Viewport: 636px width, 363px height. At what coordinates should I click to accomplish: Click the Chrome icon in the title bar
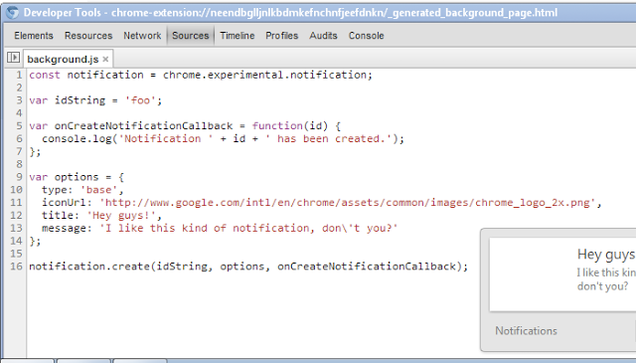point(13,13)
